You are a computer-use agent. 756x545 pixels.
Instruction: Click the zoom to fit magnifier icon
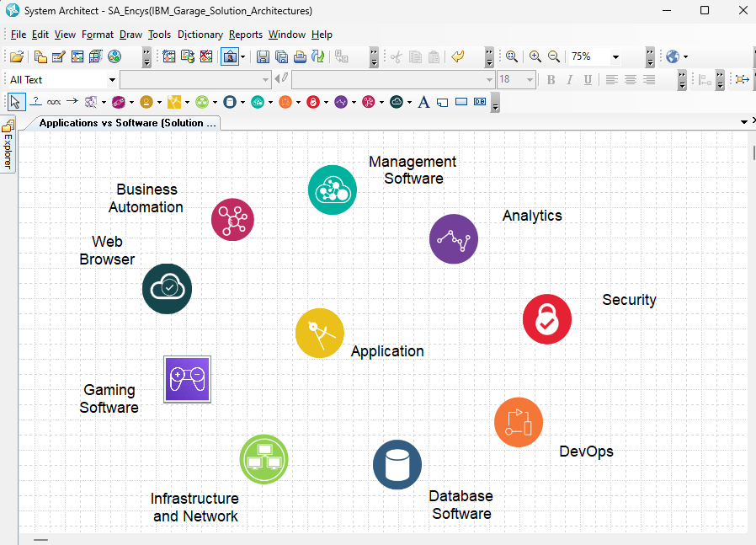coord(512,57)
